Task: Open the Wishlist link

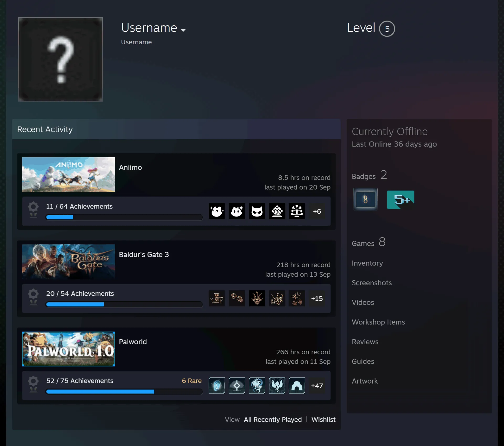Action: (323, 419)
